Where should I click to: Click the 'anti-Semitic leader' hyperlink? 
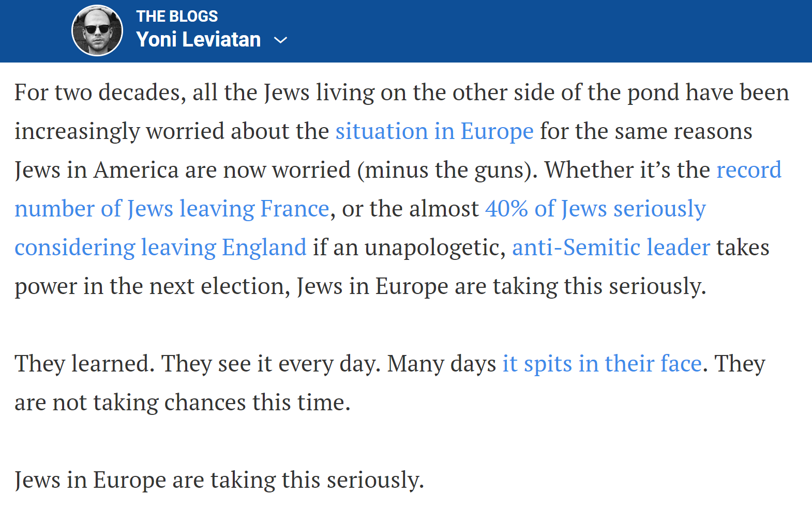point(611,247)
